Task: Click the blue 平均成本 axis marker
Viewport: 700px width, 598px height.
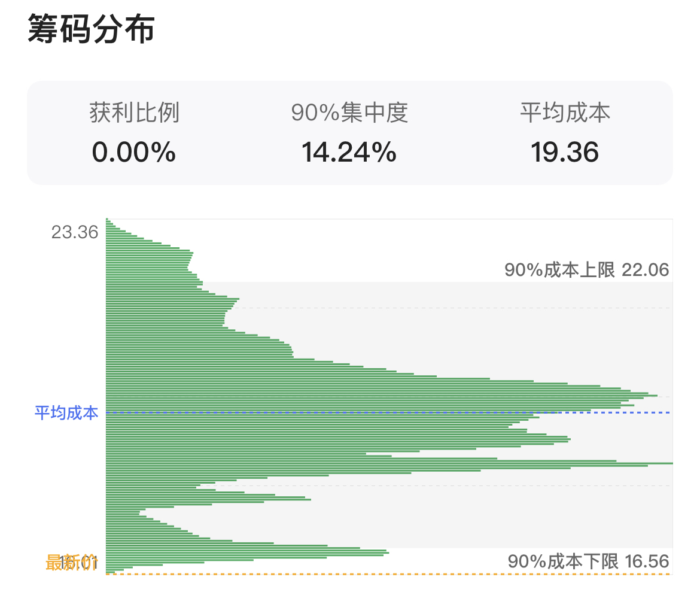Action: pos(66,412)
